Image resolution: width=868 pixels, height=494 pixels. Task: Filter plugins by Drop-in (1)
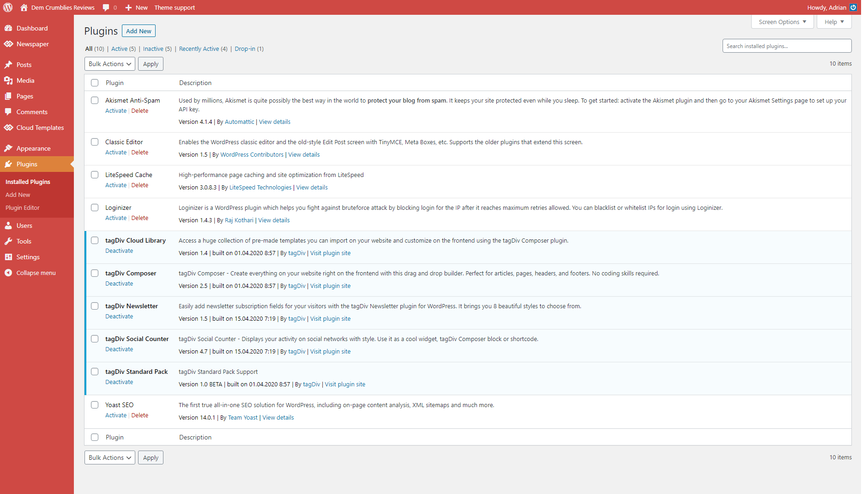point(249,49)
